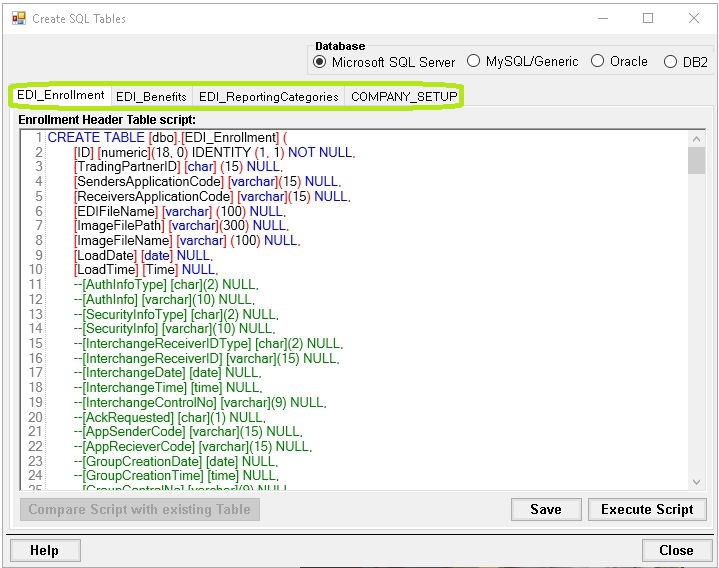The image size is (719, 568).
Task: Switch to the EDI_Enrollment tab
Action: [x=61, y=95]
